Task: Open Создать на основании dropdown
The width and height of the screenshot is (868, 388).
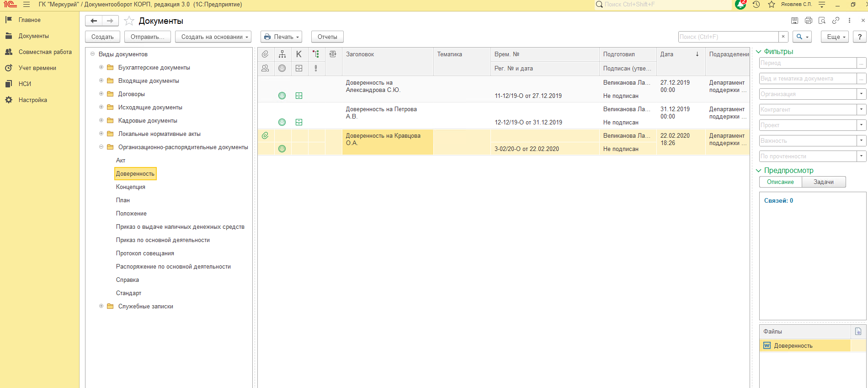Action: click(213, 37)
